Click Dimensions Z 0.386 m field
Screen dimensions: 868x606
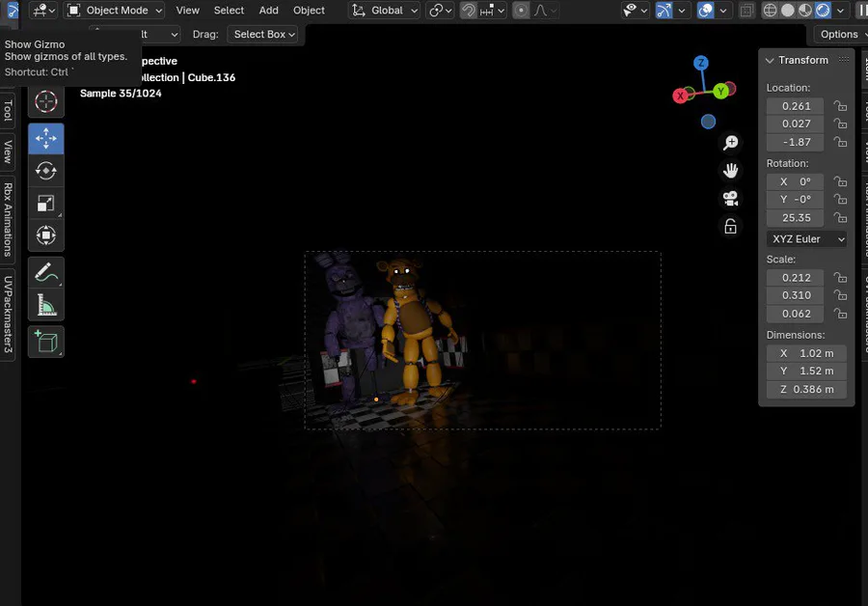(807, 389)
